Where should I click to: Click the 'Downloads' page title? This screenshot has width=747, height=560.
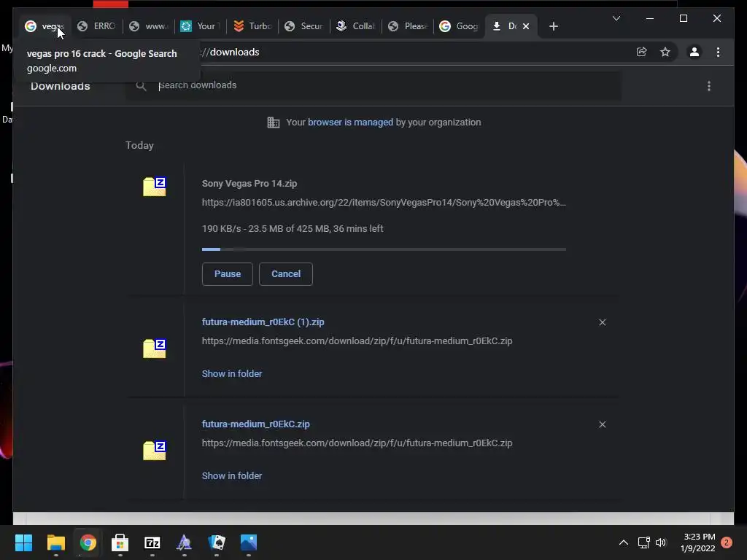click(x=60, y=86)
